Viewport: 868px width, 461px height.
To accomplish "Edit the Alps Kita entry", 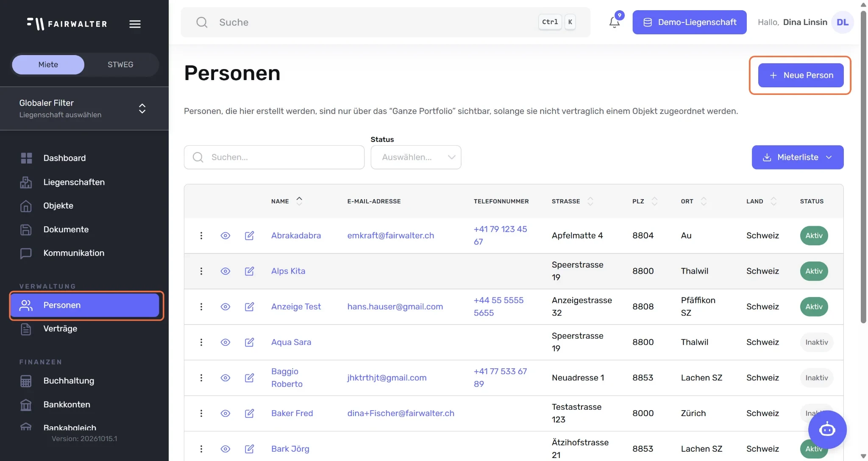I will pos(249,271).
